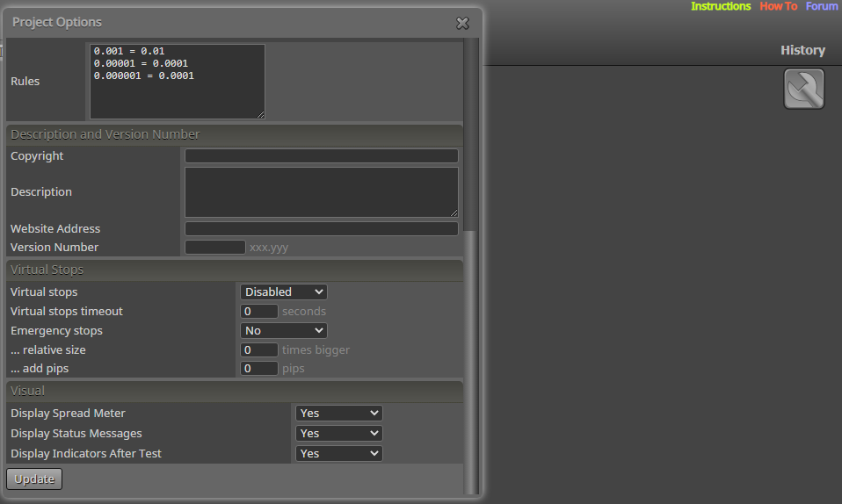This screenshot has width=842, height=504.
Task: Click the relative size times bigger field
Action: (258, 350)
